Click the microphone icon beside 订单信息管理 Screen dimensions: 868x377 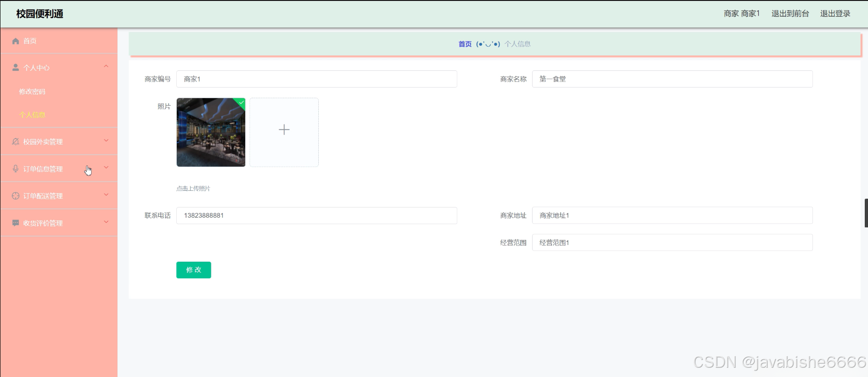click(16, 169)
